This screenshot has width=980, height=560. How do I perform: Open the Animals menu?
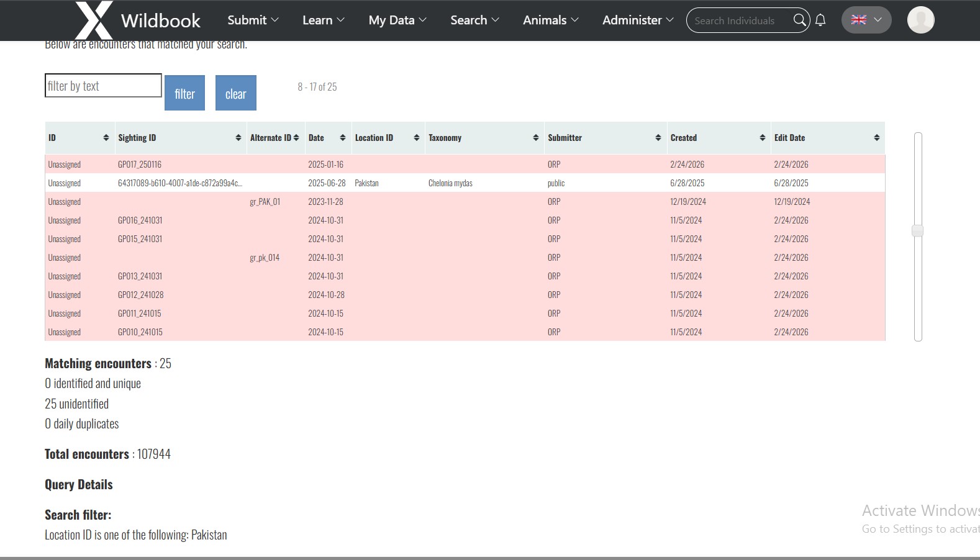click(x=551, y=20)
